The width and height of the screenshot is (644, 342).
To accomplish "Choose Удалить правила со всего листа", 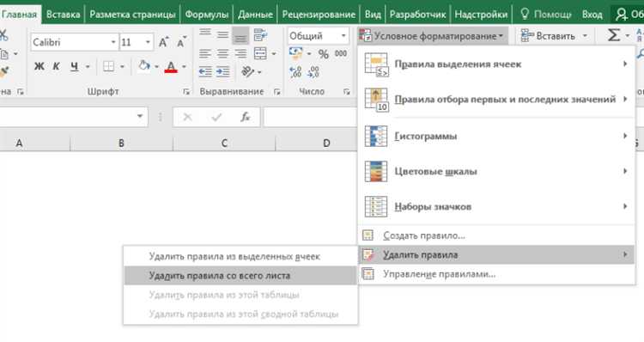I will pyautogui.click(x=240, y=276).
